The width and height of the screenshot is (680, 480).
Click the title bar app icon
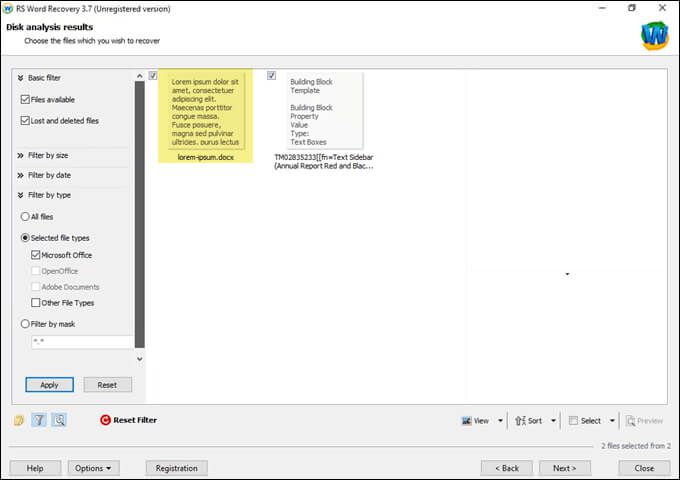pos(8,9)
